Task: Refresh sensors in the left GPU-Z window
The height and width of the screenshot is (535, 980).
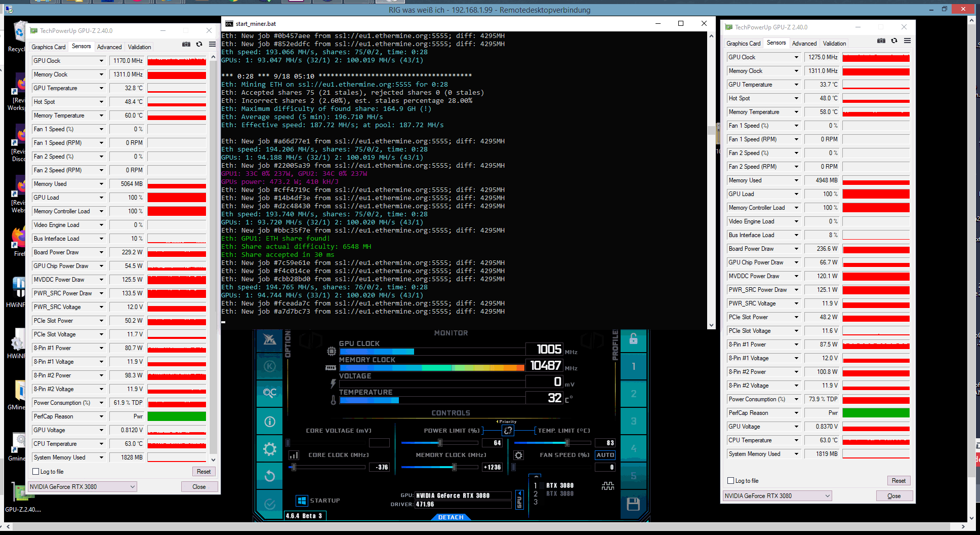Action: [x=199, y=44]
